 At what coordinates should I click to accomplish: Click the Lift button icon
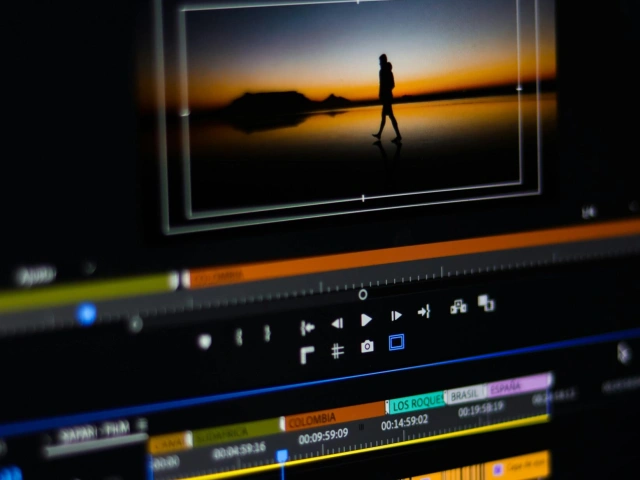click(458, 306)
